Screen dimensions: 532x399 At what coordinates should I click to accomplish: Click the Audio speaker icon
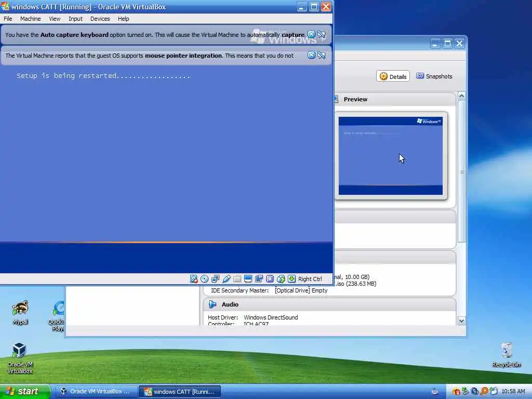click(x=212, y=304)
